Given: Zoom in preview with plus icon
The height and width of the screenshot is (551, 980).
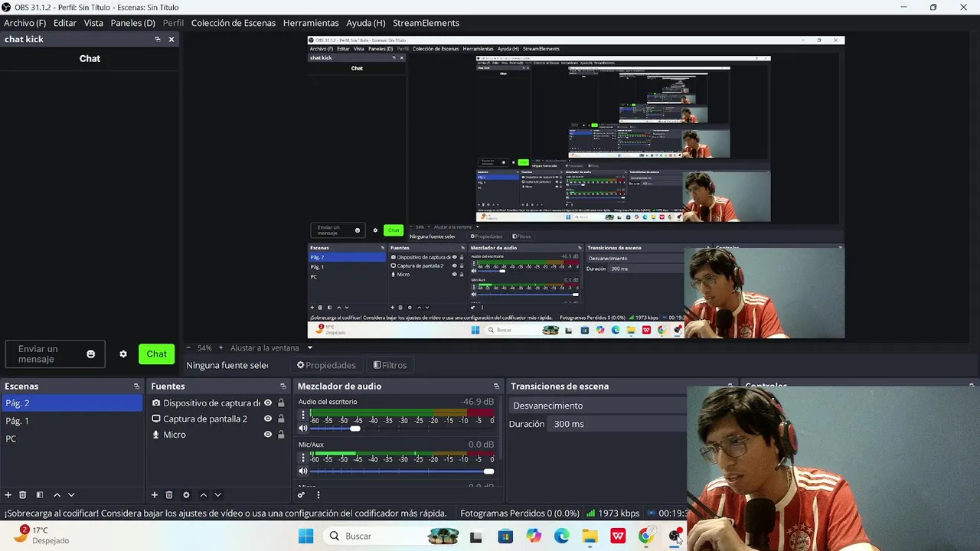Looking at the screenshot, I should point(221,347).
